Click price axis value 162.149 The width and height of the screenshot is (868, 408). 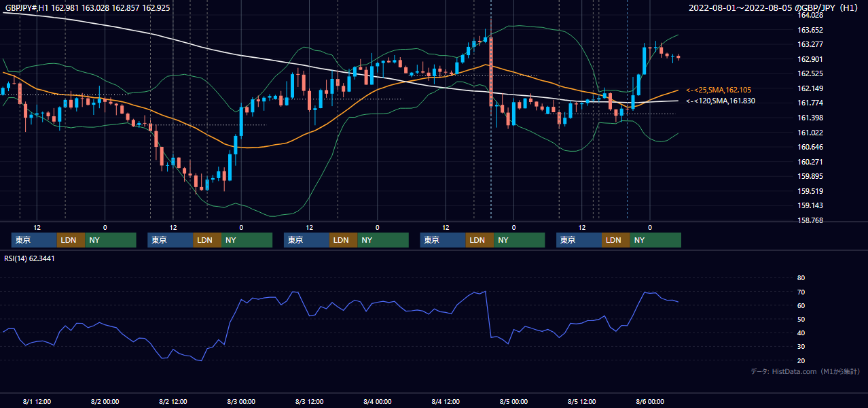[810, 88]
